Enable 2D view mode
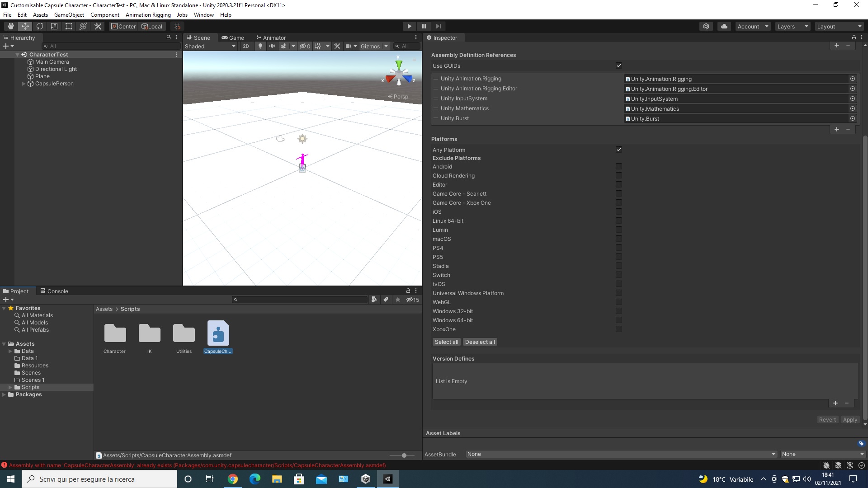Screen dimensions: 868x488 point(245,46)
